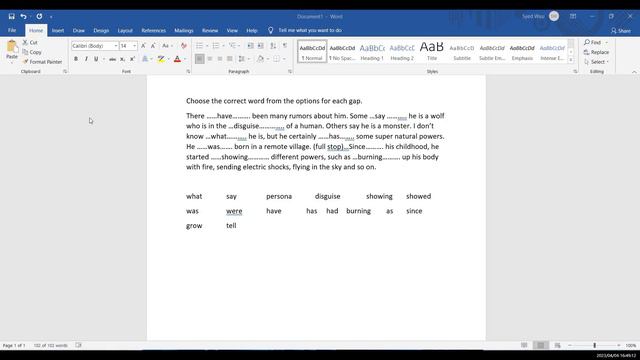Apply the red font color
640x360 pixels.
coord(177,59)
